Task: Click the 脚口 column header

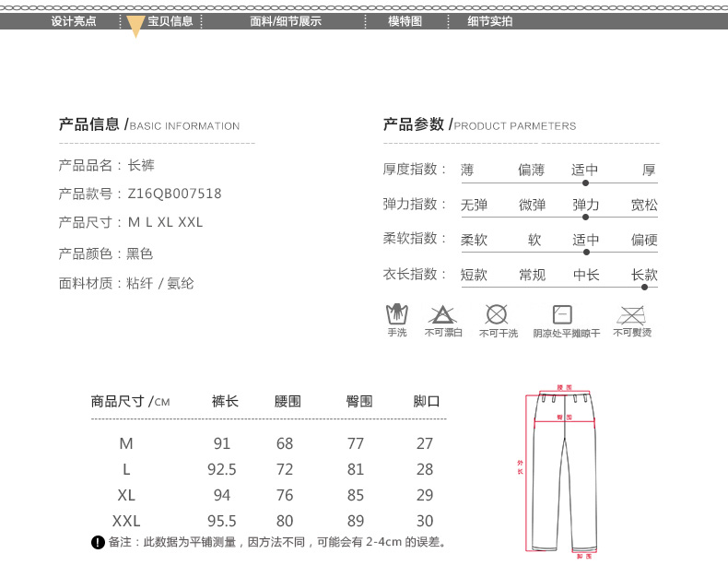Action: click(x=427, y=401)
